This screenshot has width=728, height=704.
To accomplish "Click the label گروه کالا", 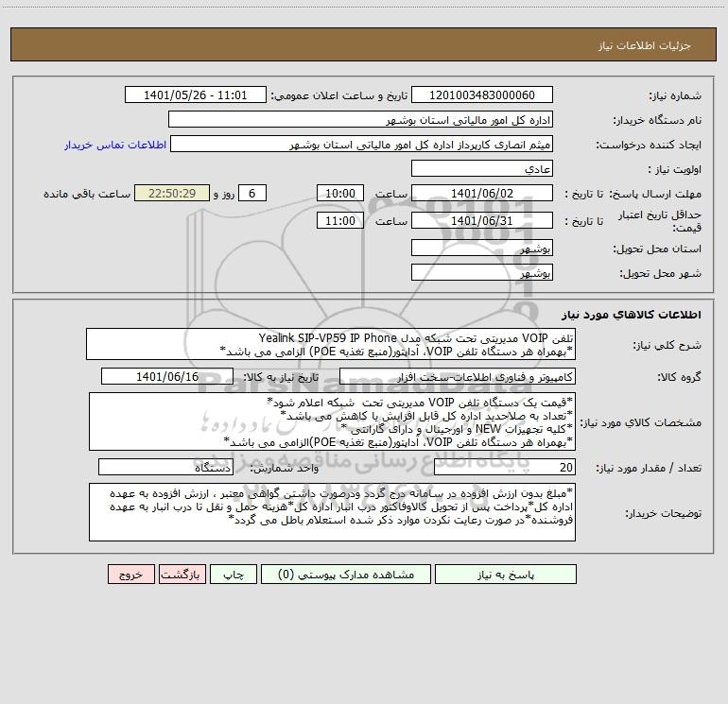I will (x=679, y=377).
